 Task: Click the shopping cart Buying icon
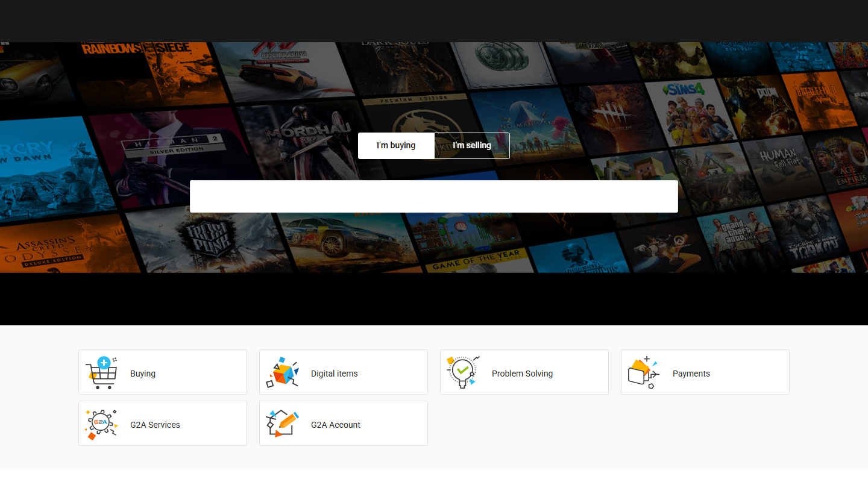[x=101, y=372]
